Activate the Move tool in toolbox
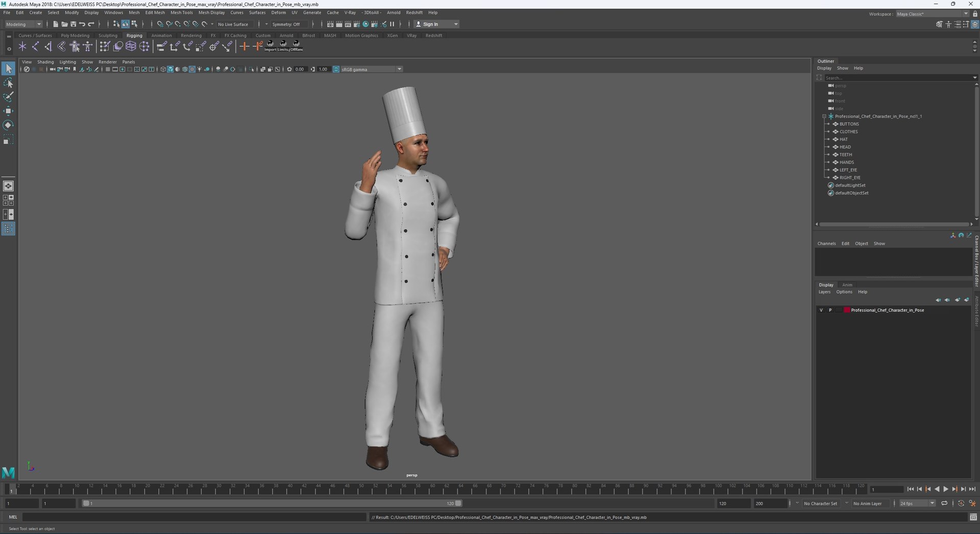 [x=8, y=111]
